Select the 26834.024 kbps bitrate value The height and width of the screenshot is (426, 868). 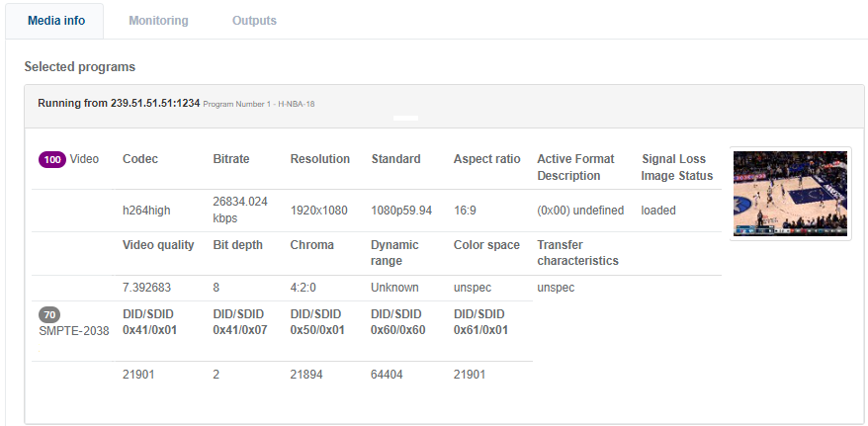(240, 210)
